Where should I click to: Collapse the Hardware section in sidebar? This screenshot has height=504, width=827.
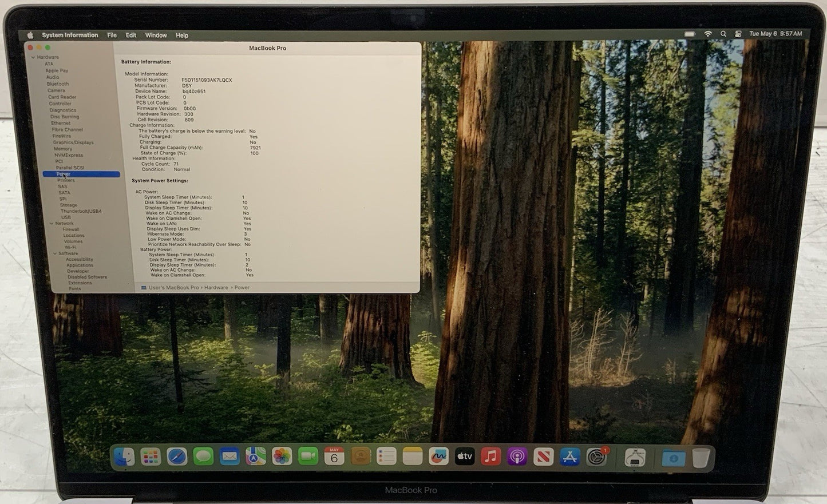33,57
